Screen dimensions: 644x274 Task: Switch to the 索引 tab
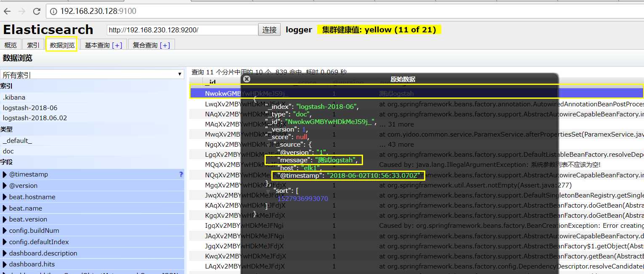(x=33, y=45)
